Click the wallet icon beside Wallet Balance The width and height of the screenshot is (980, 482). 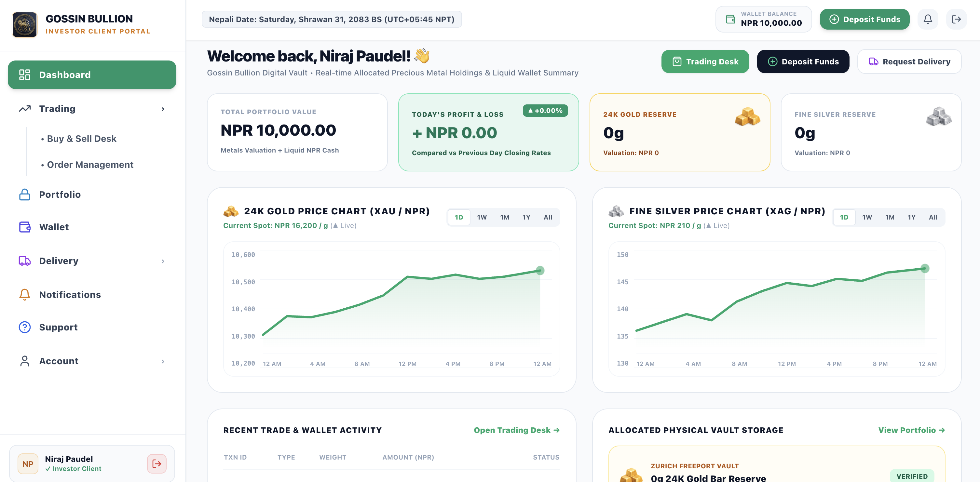pos(730,19)
